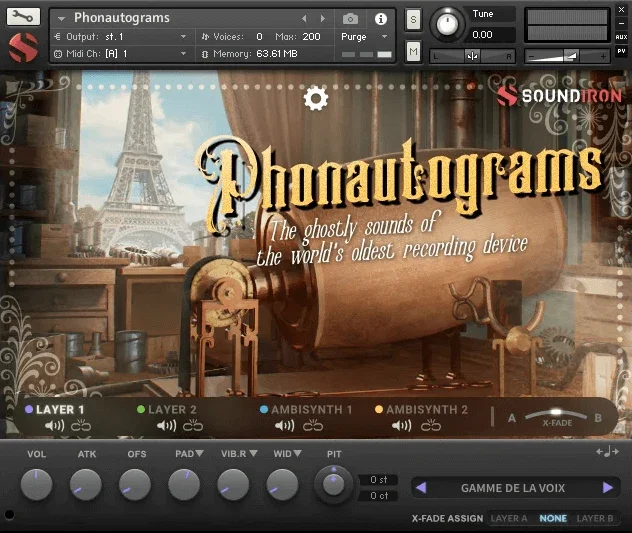632x533 pixels.
Task: Open the Output st. 1 dropdown
Action: pos(120,37)
